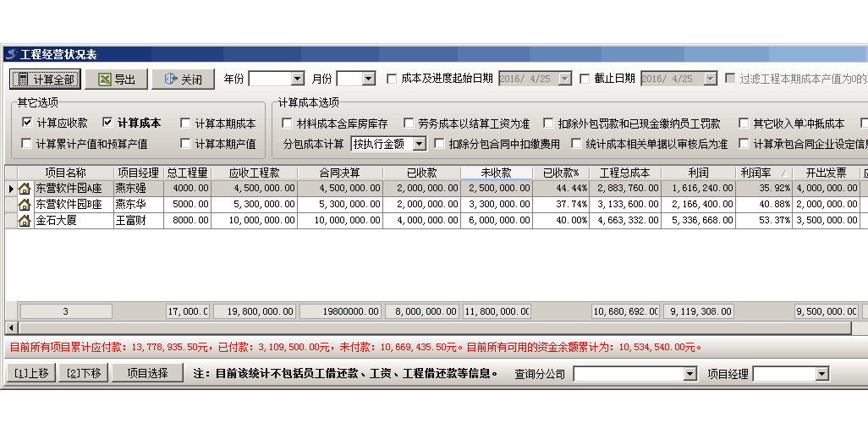Uncheck the 计算应收款 checkbox
Viewport: 868px width, 434px height.
tap(27, 124)
